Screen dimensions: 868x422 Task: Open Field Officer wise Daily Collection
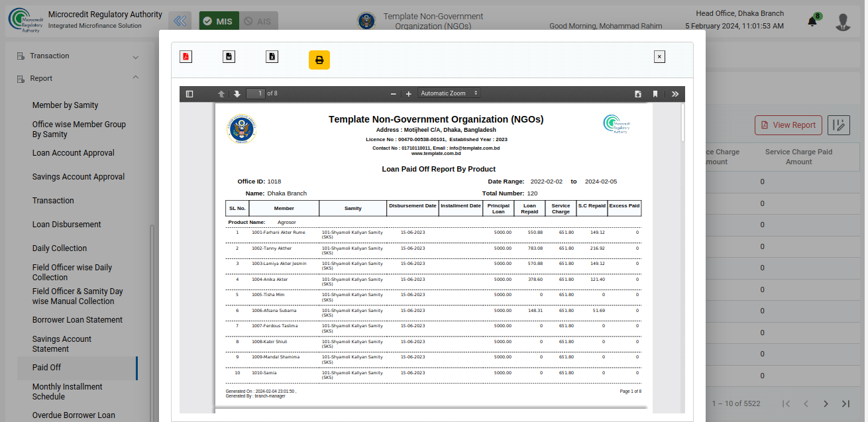tap(72, 272)
